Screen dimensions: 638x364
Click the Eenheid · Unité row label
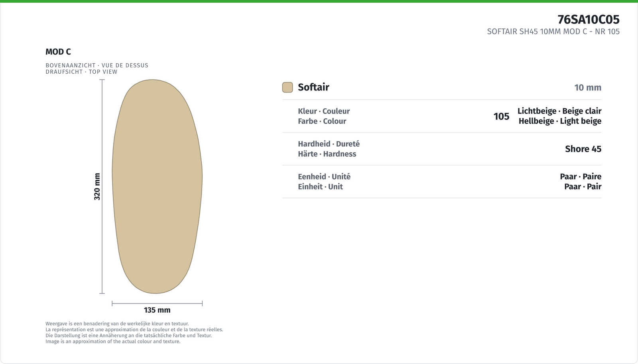324,176
